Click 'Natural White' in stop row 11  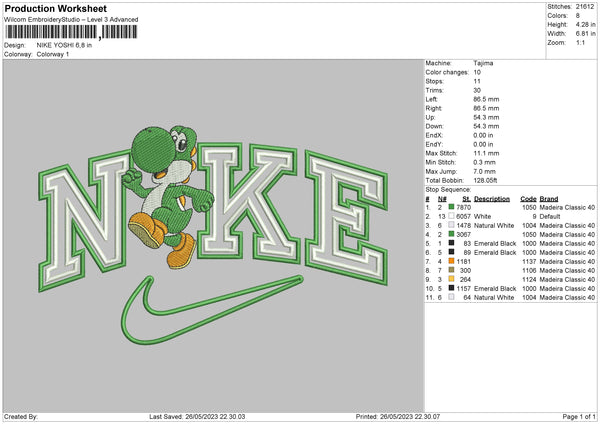[494, 297]
